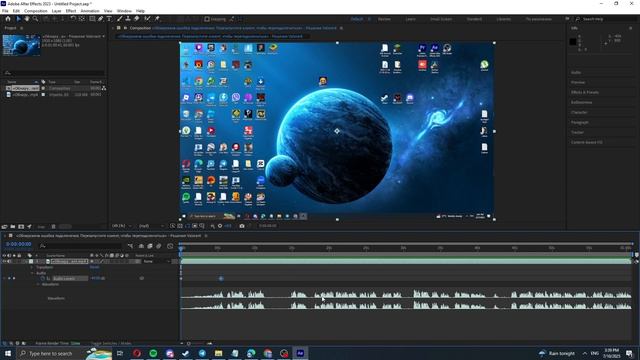Select the Brush tool

(120, 19)
